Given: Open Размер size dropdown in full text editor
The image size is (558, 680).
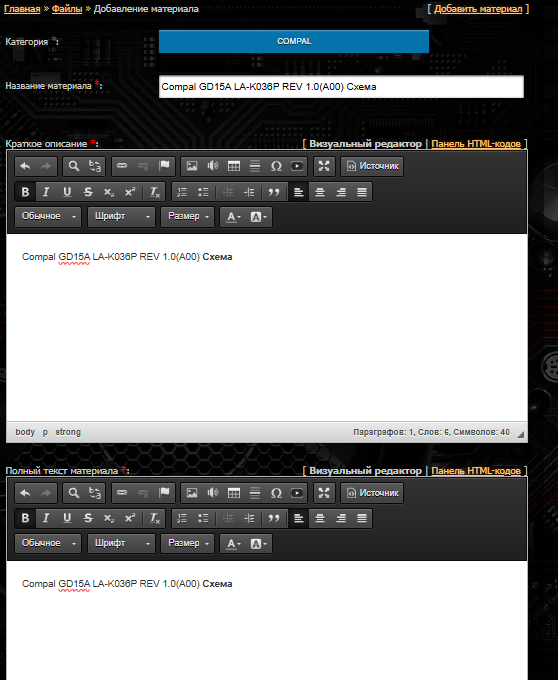Looking at the screenshot, I should pos(188,543).
